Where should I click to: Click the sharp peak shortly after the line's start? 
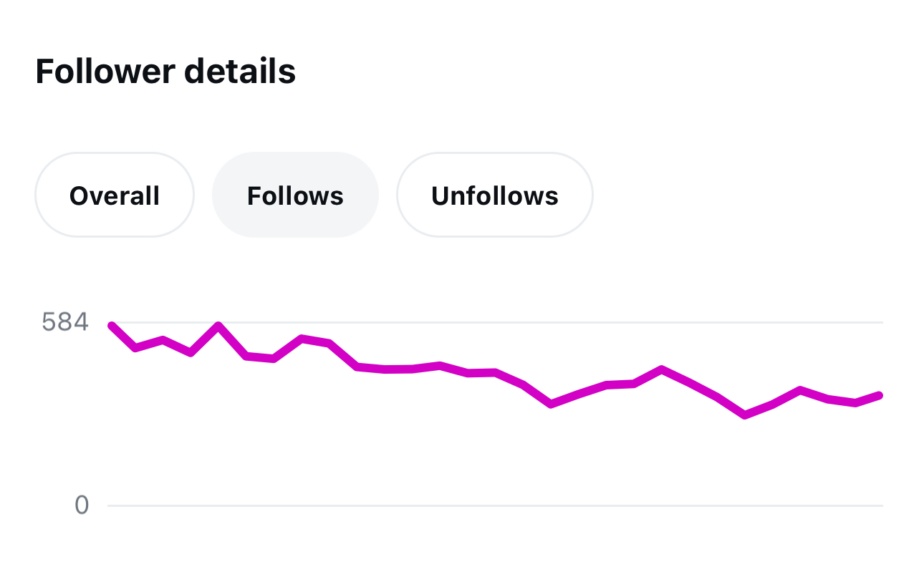tap(218, 326)
